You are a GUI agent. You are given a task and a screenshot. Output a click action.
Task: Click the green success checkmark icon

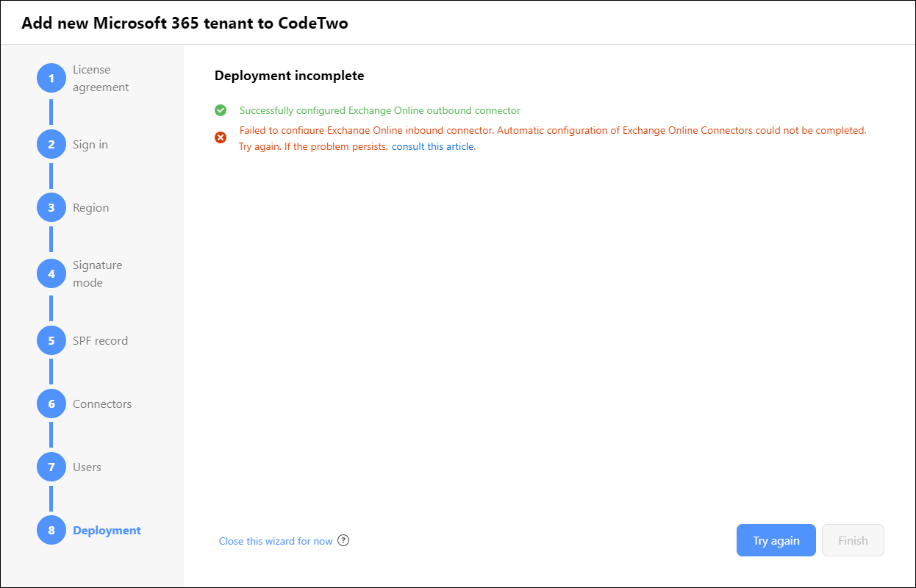coord(221,110)
